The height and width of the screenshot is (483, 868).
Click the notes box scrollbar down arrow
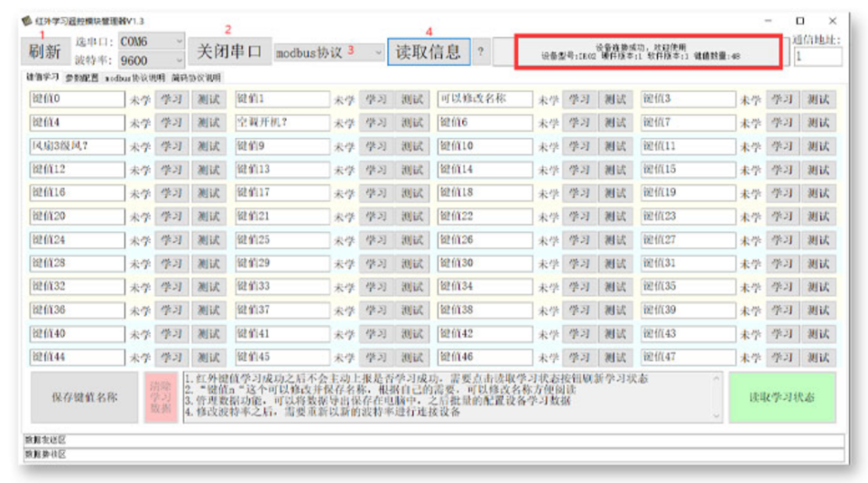(716, 416)
